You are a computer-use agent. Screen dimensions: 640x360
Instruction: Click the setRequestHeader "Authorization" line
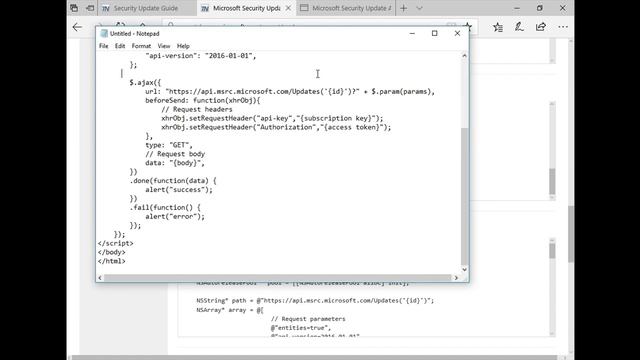(x=276, y=127)
